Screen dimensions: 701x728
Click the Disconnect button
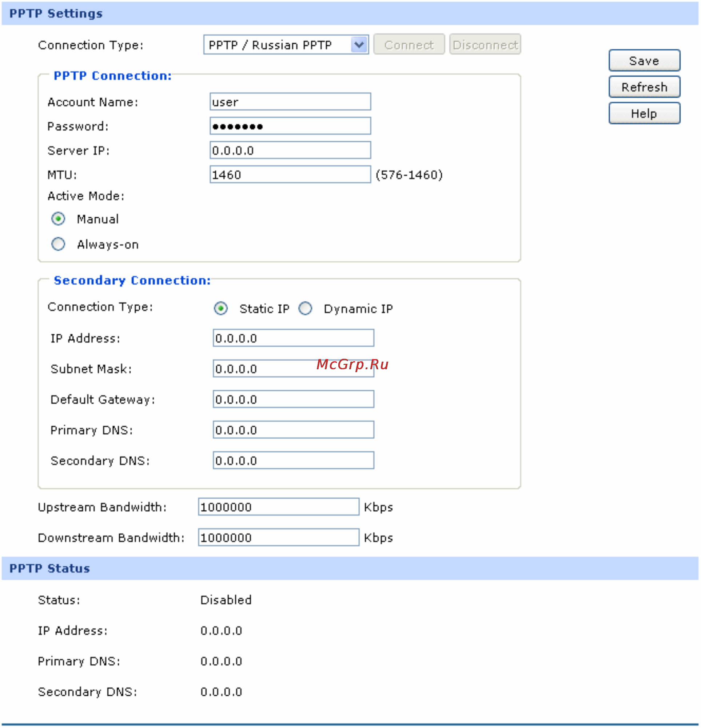(485, 45)
